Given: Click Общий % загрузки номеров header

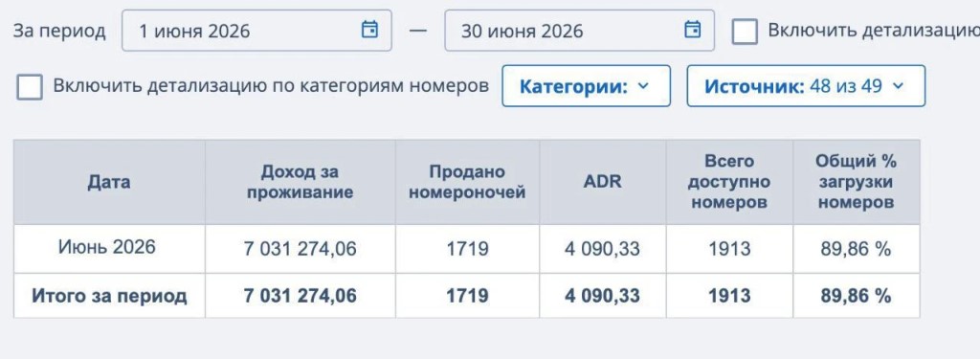Looking at the screenshot, I should (x=857, y=182).
